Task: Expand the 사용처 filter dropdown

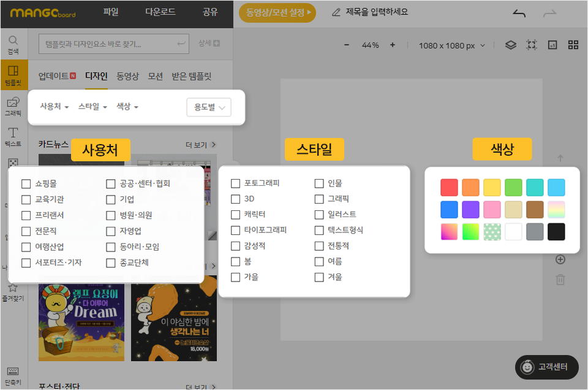Action: click(55, 107)
